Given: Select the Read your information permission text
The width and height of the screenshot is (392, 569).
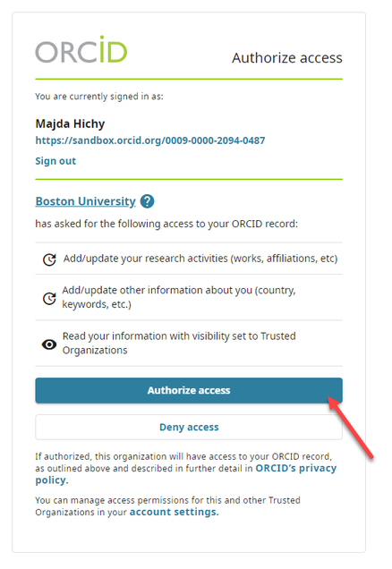Looking at the screenshot, I should tap(179, 343).
